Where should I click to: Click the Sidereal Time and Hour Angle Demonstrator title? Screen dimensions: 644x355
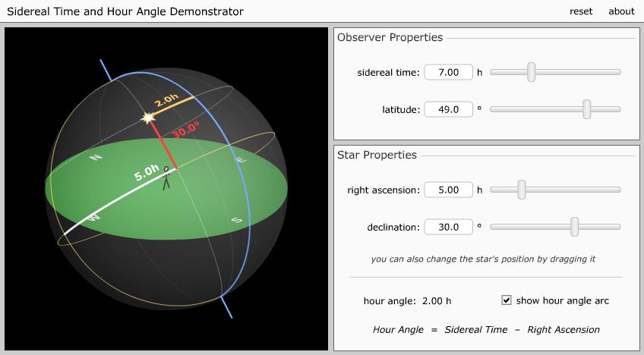click(x=125, y=11)
